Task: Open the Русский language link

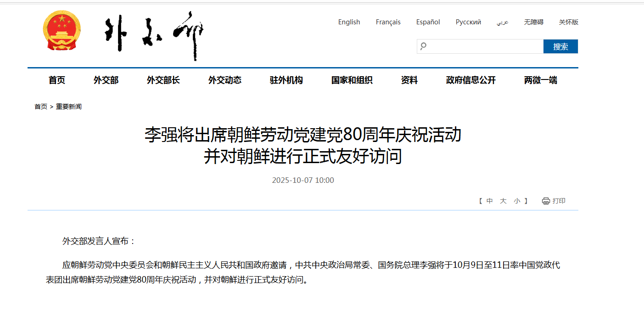Action: (468, 22)
